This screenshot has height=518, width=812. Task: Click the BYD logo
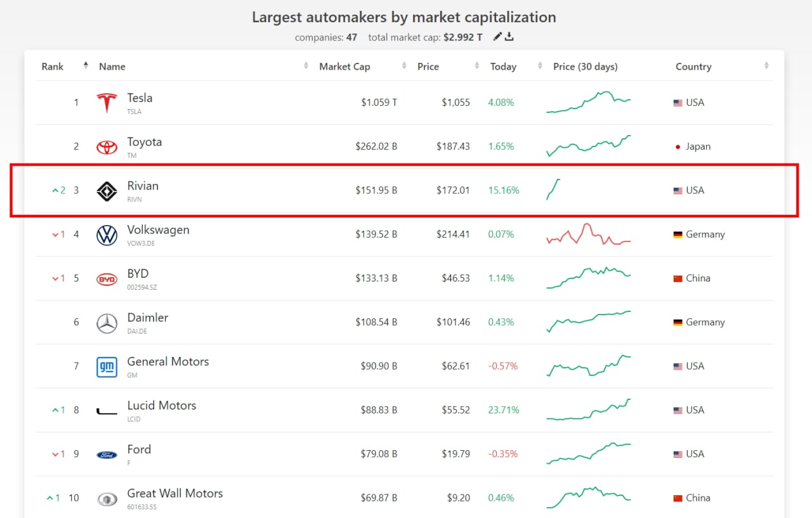click(107, 279)
